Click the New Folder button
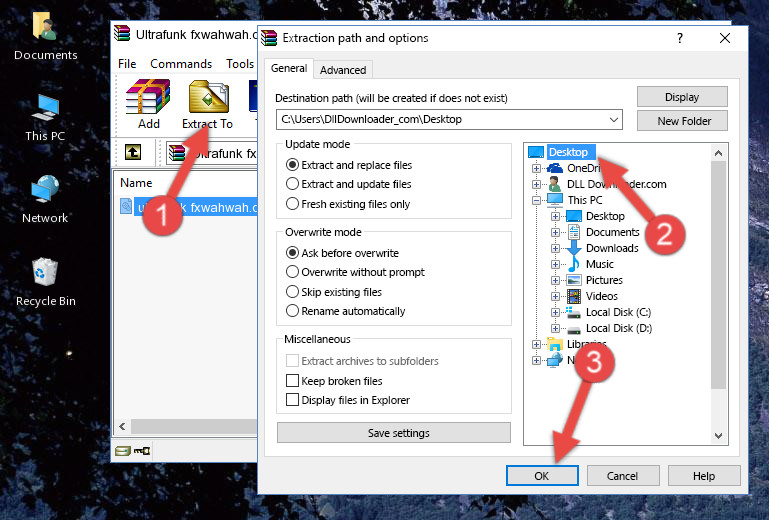Viewport: 769px width, 520px height. [x=682, y=121]
